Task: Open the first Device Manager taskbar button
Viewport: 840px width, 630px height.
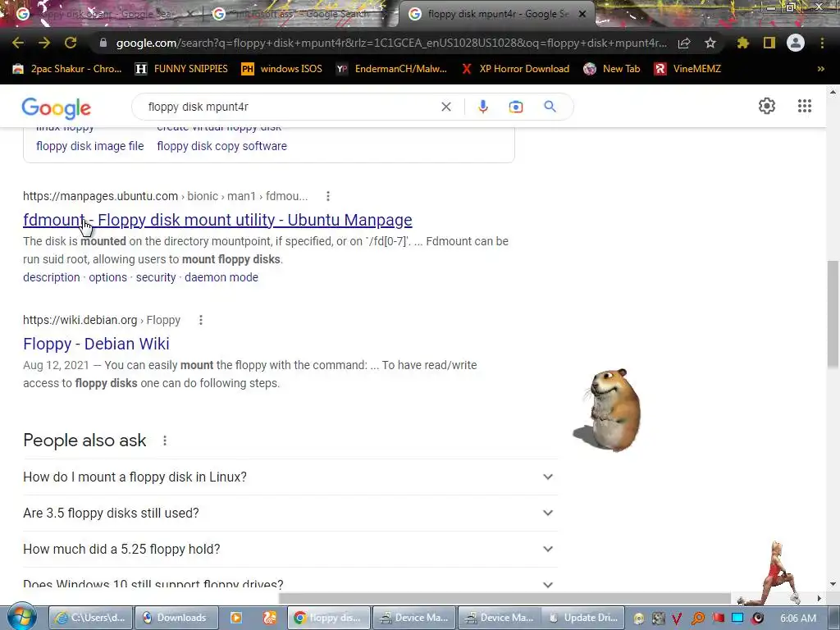Action: [x=413, y=618]
